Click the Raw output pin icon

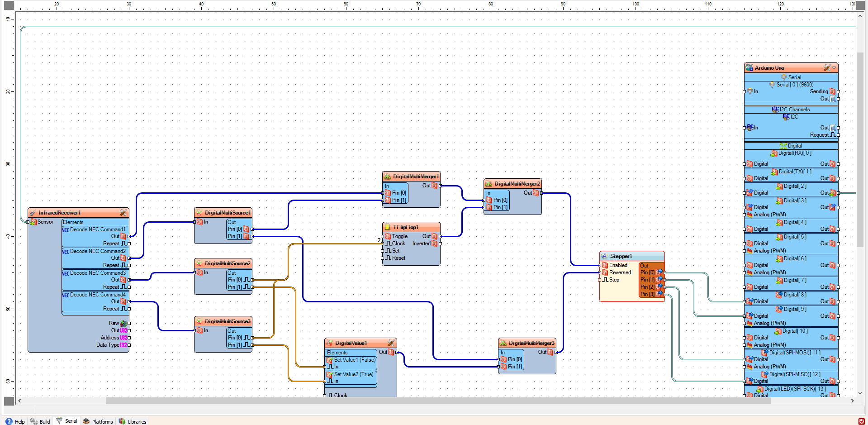tap(123, 323)
